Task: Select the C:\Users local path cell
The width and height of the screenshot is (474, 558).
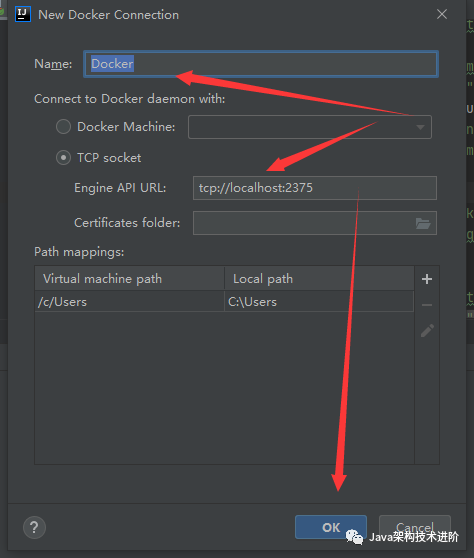Action: (x=319, y=302)
